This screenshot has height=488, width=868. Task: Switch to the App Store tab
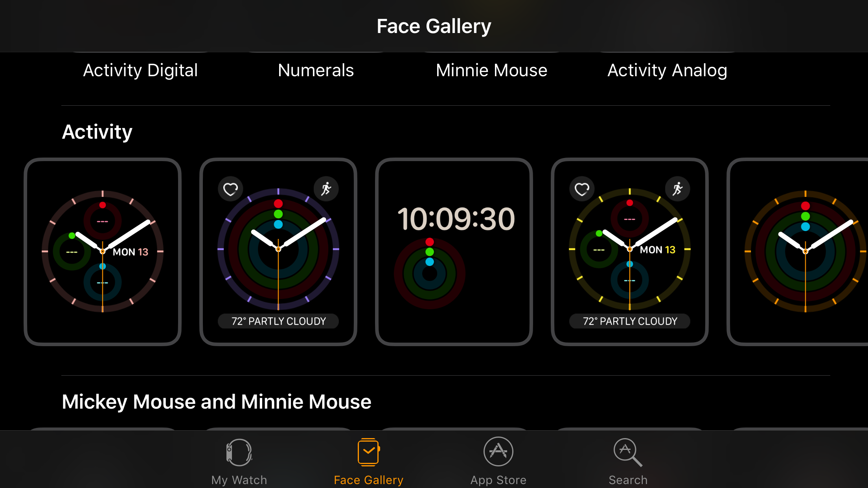498,462
